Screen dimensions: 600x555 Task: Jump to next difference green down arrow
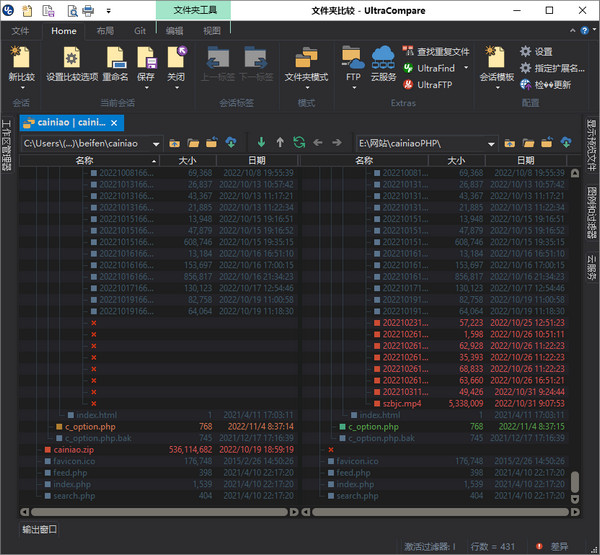261,143
